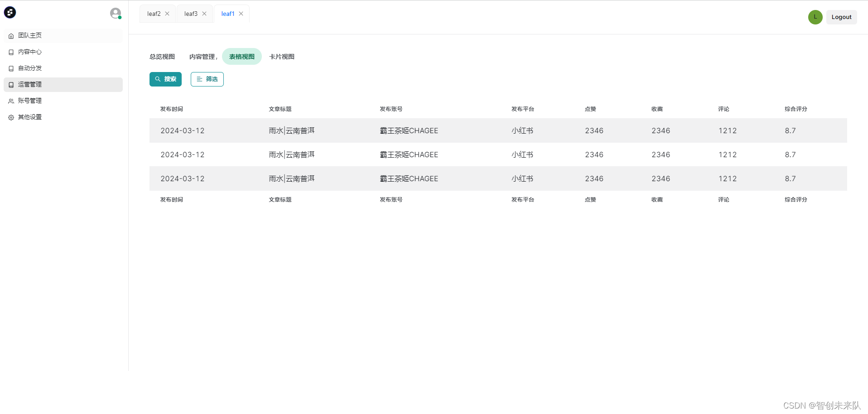Open 内容中心 in the sidebar

click(63, 52)
